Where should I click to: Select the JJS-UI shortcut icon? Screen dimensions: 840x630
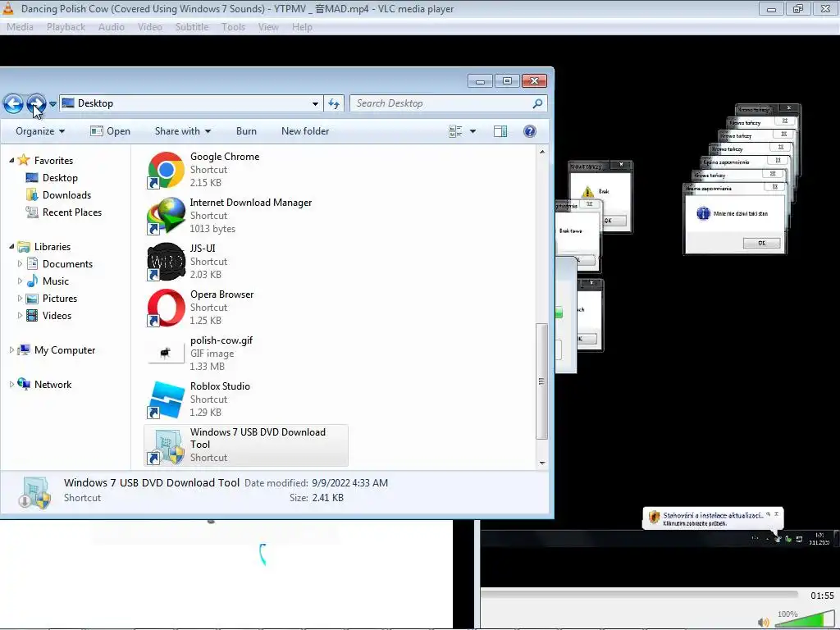click(166, 262)
